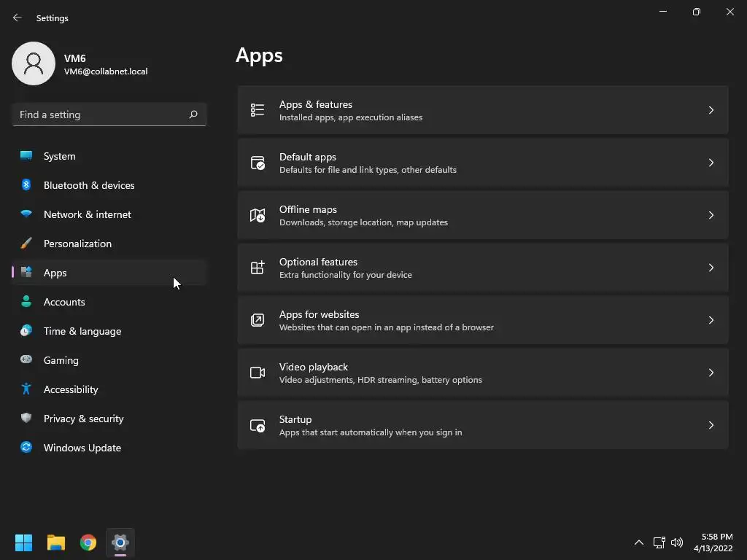747x560 pixels.
Task: Navigate back with the arrow button
Action: tap(18, 17)
